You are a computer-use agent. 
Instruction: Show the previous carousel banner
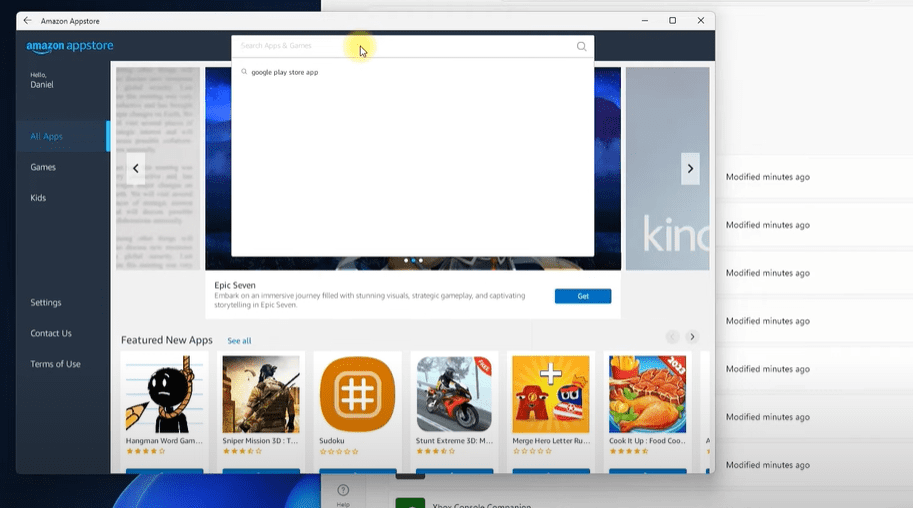(x=136, y=168)
